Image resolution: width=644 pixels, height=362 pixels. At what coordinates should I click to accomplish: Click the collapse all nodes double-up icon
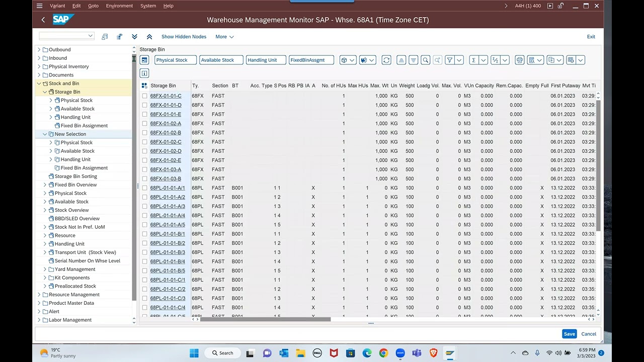tap(149, 37)
